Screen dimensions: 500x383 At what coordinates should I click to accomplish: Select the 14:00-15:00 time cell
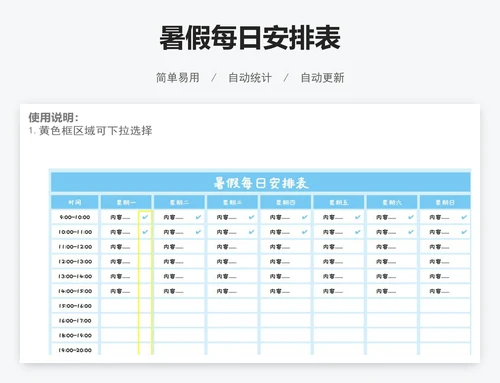75,291
